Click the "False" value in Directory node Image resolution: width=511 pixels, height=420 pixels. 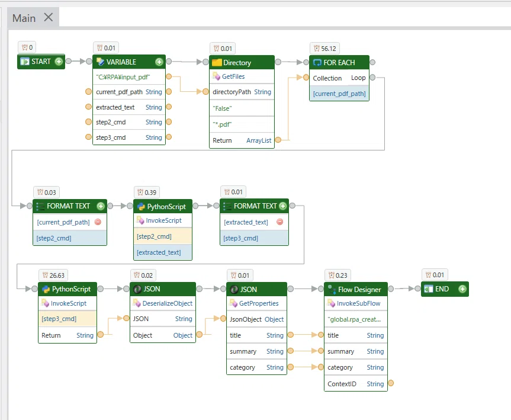tap(242, 108)
